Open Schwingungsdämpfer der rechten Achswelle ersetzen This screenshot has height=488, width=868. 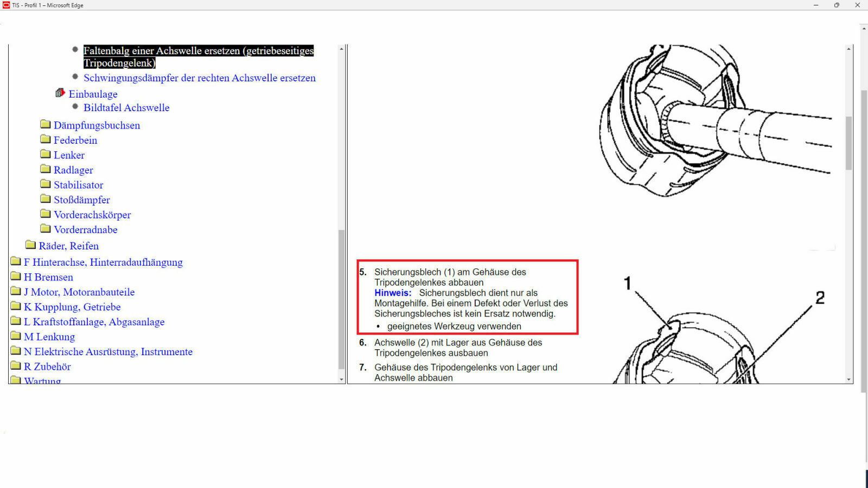pos(199,78)
